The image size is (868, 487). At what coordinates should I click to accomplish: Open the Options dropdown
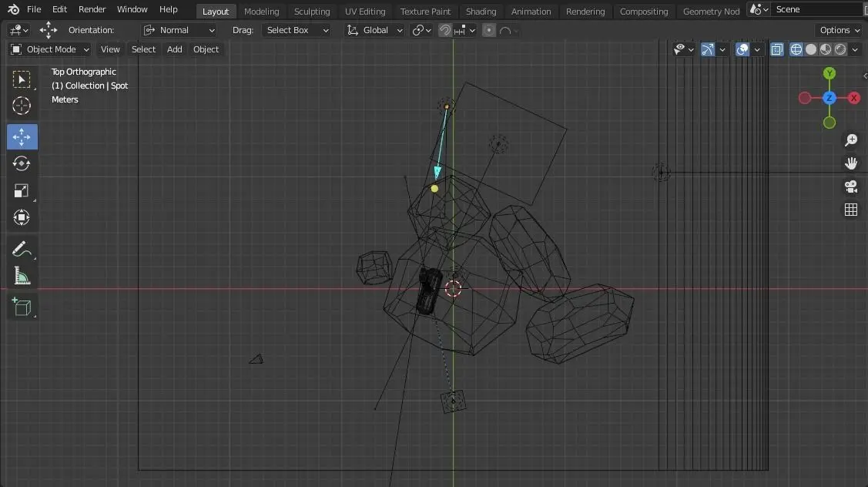pyautogui.click(x=840, y=30)
